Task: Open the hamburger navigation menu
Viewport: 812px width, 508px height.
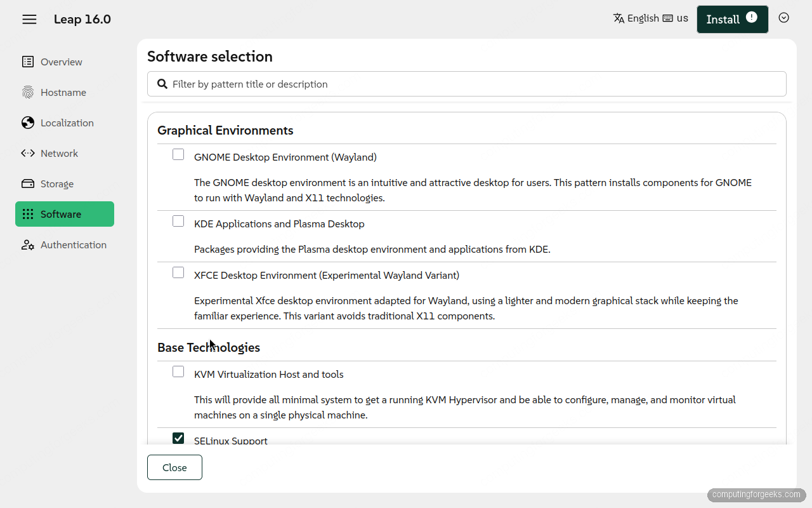Action: tap(29, 19)
